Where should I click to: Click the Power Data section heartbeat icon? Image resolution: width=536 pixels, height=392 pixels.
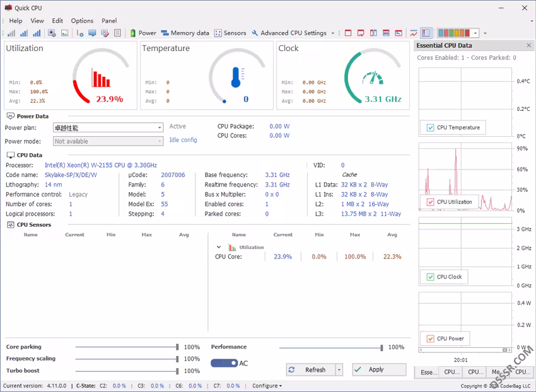11,116
